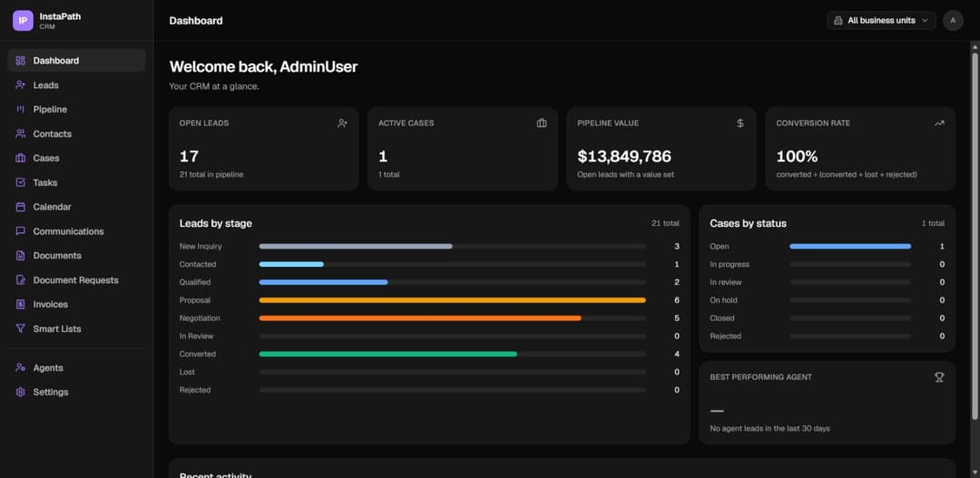Click the Proposal stage yellow bar
Screen dimensions: 980x478
453,300
